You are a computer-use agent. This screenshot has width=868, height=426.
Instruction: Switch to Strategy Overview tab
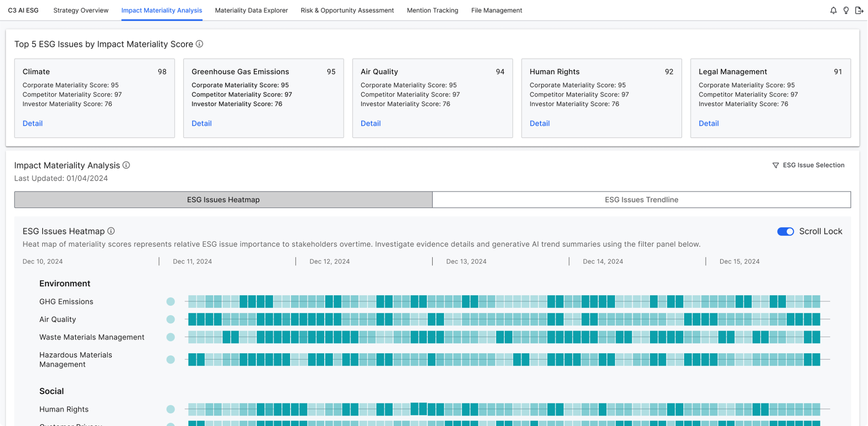click(x=81, y=10)
